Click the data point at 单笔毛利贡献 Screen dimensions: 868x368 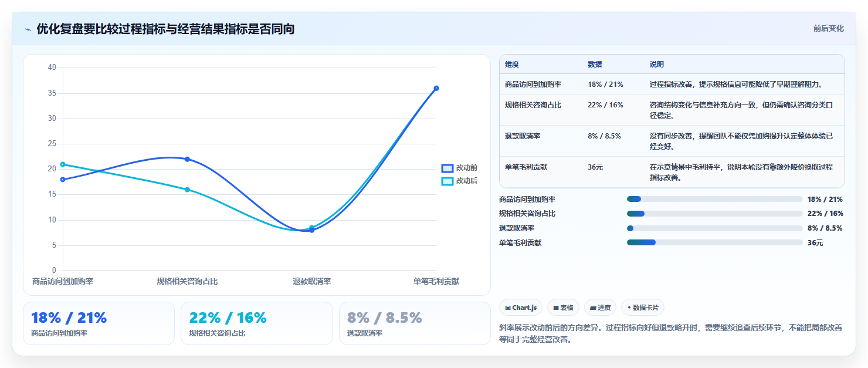click(x=436, y=88)
